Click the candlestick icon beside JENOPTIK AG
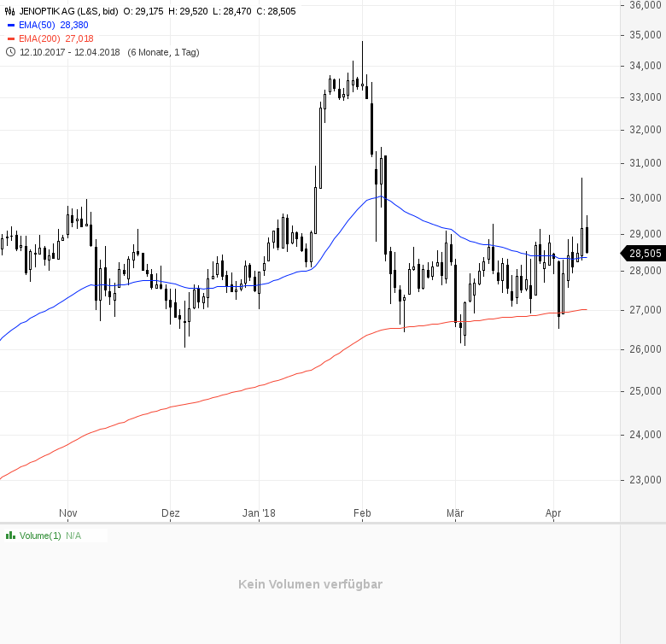The image size is (666, 644). tap(9, 11)
